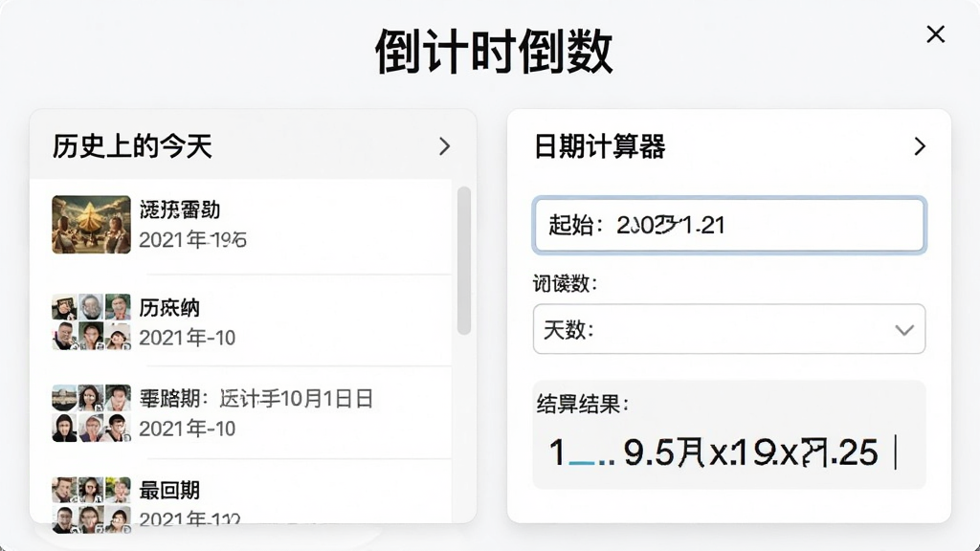Viewport: 980px width, 551px height.
Task: Click the 起始 date input field
Action: click(728, 225)
